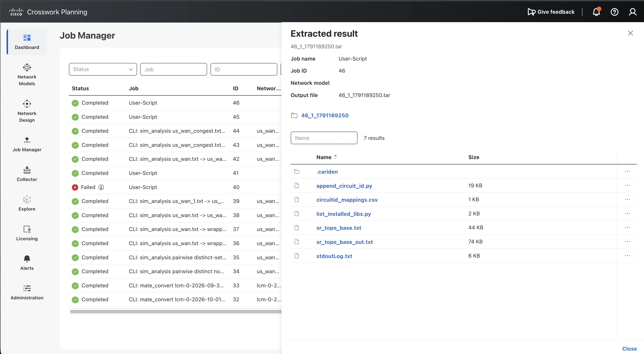The width and height of the screenshot is (644, 354).
Task: Open more options for circuitid_mappings.csv
Action: [x=628, y=200]
